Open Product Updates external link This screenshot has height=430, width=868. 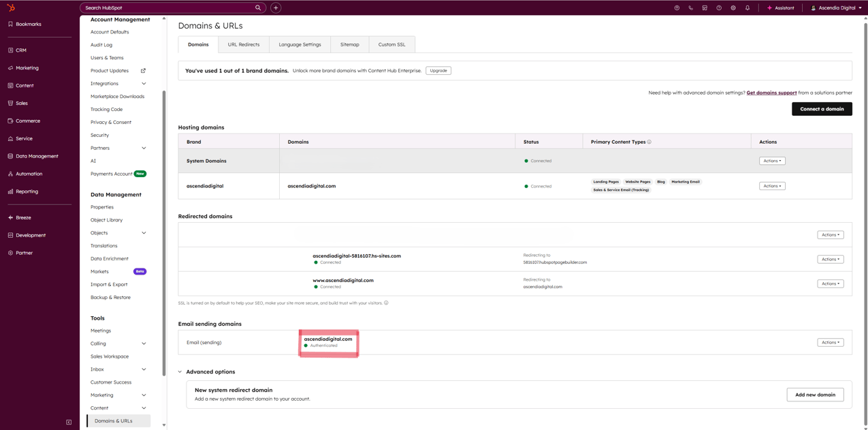tap(143, 71)
